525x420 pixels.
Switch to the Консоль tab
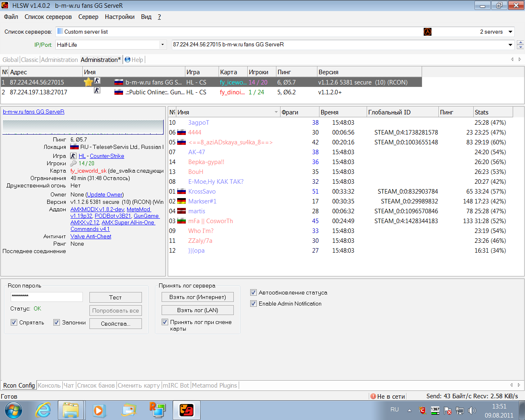49,386
